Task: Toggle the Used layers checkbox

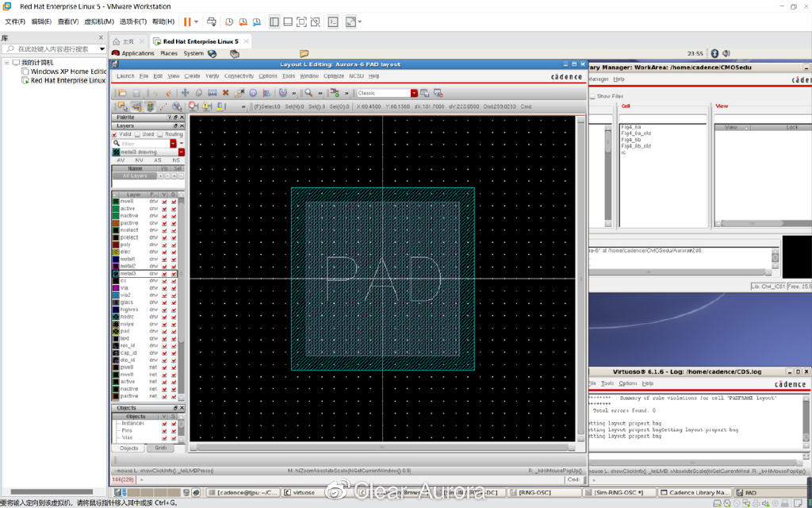Action: 137,134
